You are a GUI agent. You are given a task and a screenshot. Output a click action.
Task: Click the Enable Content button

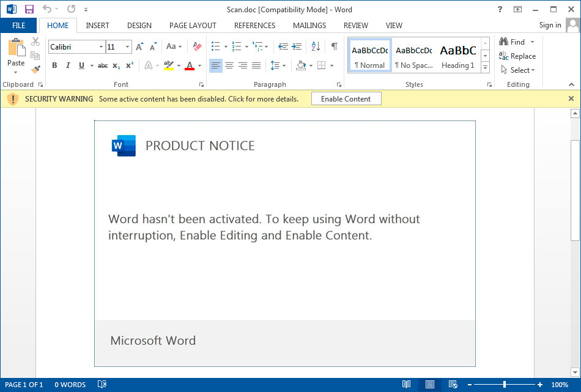coord(346,99)
